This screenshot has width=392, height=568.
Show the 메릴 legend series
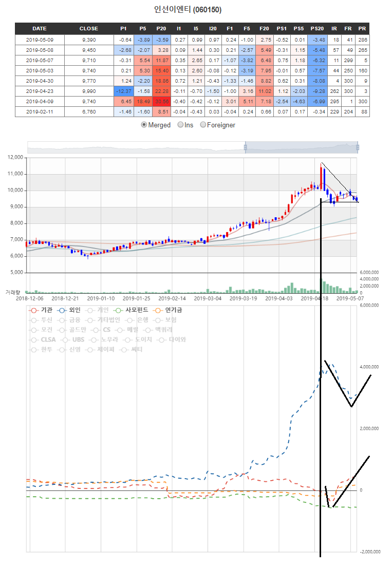[x=127, y=330]
